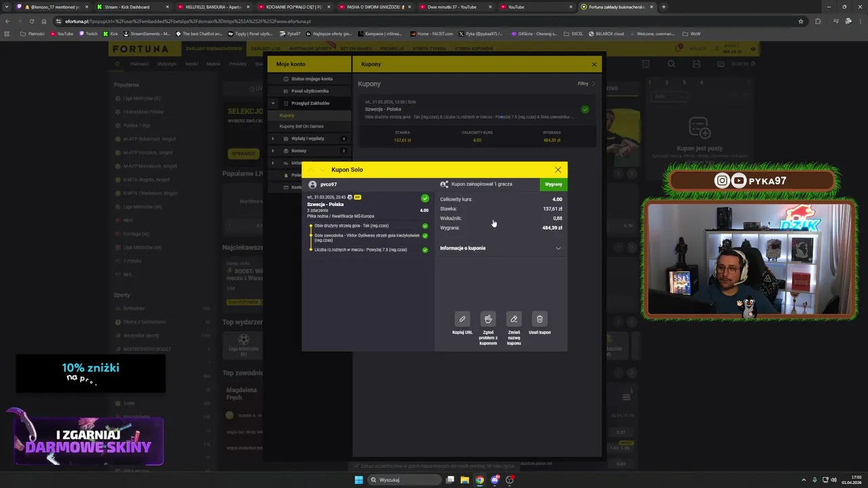Click Piłka nożna / Kwalifikacje MŚ-Europa text

click(340, 216)
